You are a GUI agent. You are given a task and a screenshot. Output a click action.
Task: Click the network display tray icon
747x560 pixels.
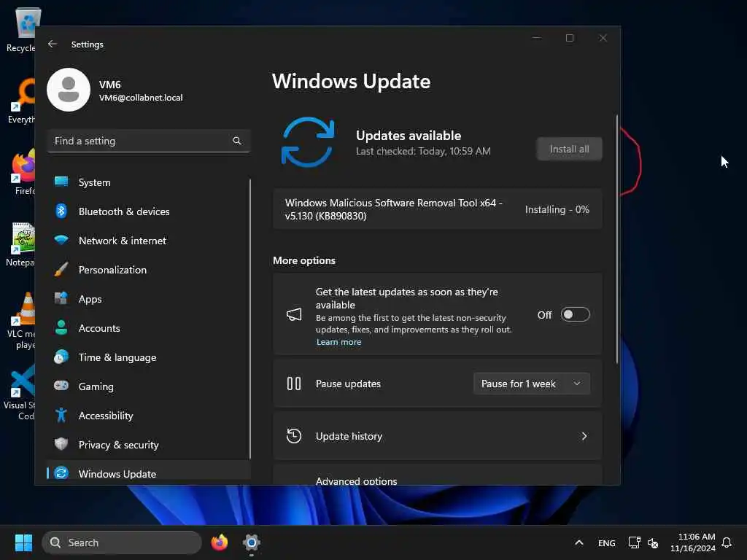click(x=634, y=542)
